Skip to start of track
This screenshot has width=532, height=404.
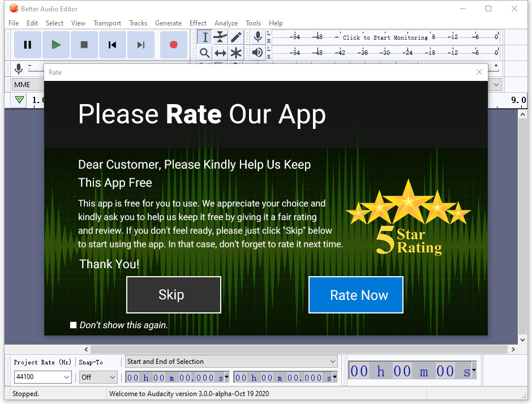pos(113,45)
